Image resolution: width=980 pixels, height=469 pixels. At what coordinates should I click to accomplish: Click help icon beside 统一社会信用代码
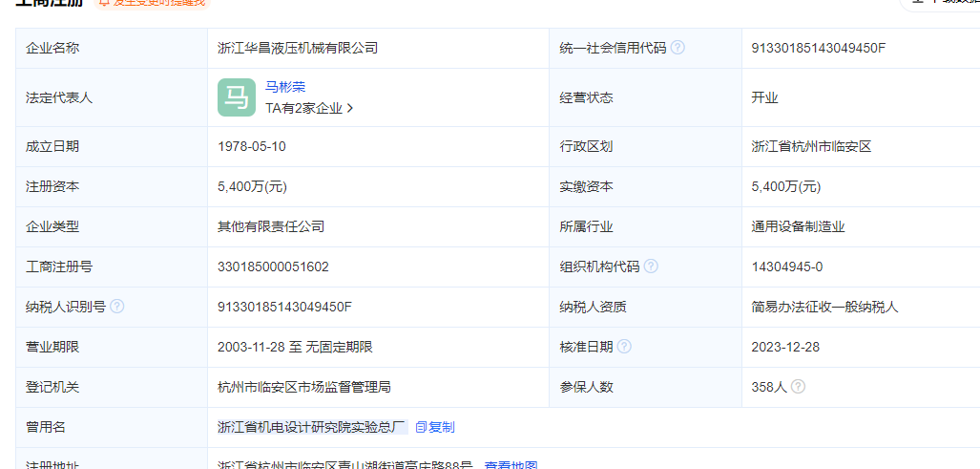678,48
